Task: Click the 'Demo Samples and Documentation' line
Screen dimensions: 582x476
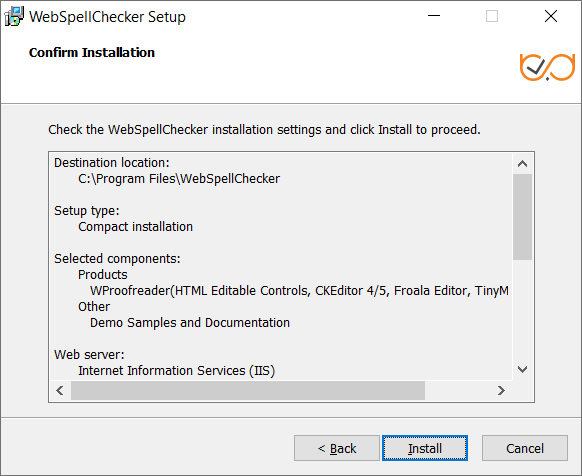Action: (x=190, y=323)
